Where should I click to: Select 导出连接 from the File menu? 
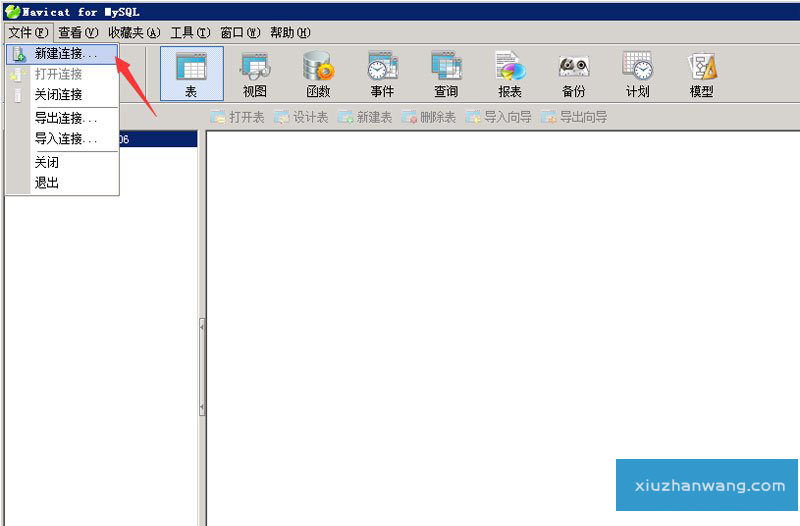[x=66, y=118]
